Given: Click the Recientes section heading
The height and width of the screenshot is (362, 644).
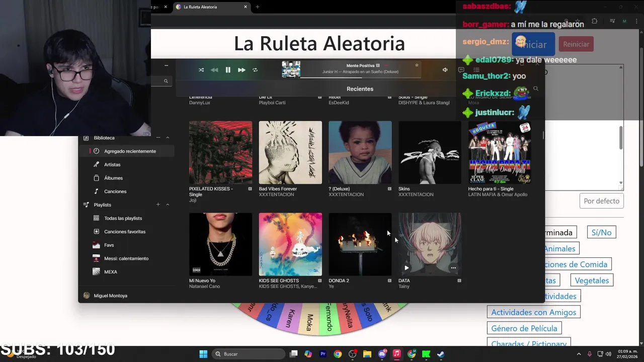Looking at the screenshot, I should click(x=360, y=89).
